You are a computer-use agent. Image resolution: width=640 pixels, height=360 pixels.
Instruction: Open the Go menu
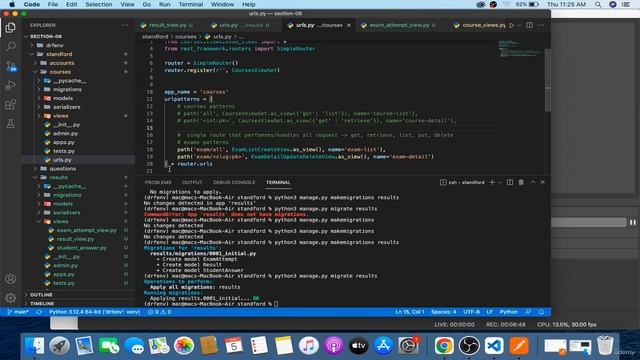tap(147, 4)
